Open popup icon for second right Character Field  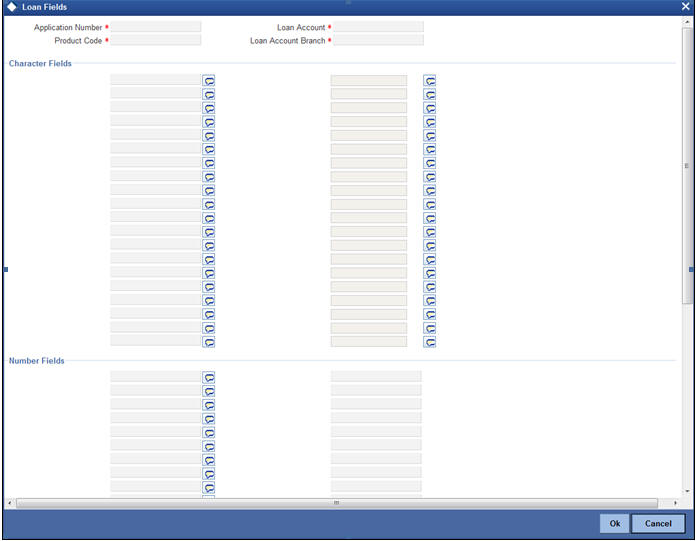pyautogui.click(x=429, y=95)
